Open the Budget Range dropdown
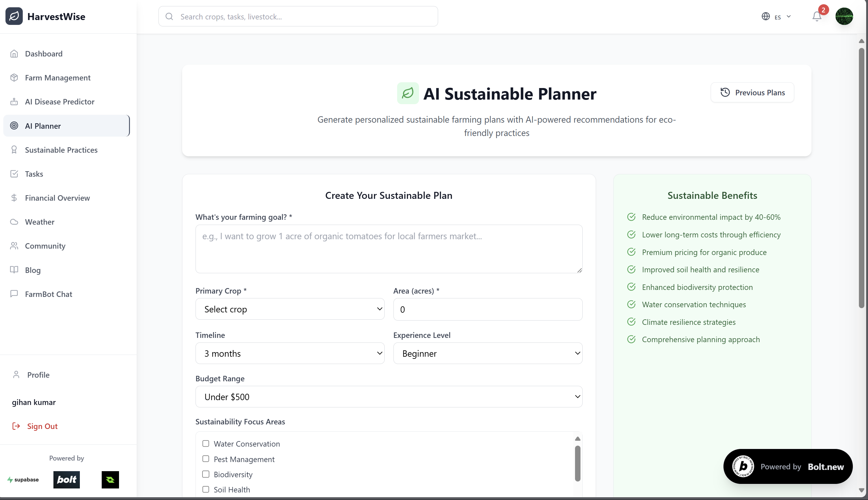 (x=388, y=397)
